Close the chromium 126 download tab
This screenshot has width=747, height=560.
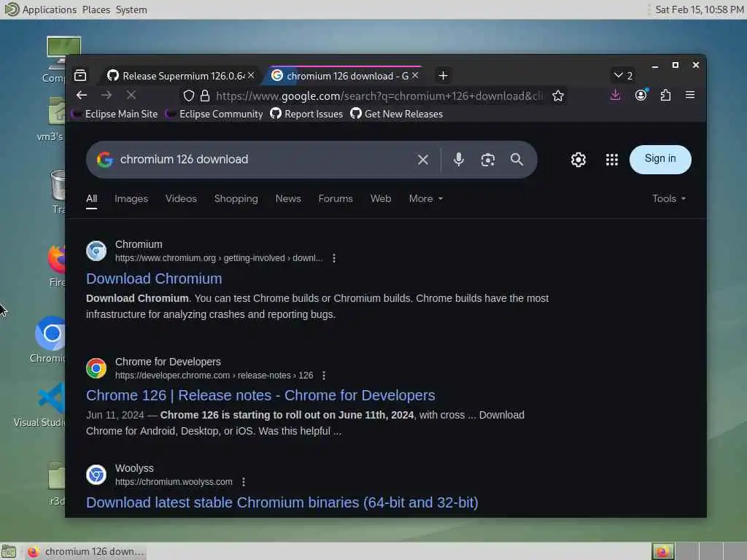(x=415, y=75)
